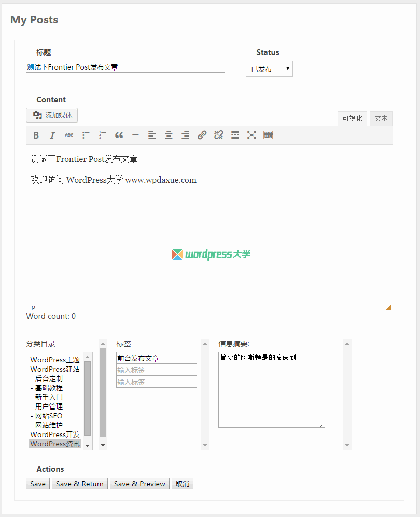Click the line 欢迎访问 WordPress大学 in editor

(x=114, y=180)
